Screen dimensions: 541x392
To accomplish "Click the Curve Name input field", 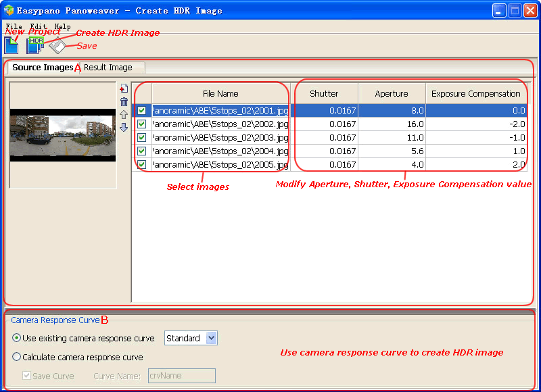I will click(182, 376).
